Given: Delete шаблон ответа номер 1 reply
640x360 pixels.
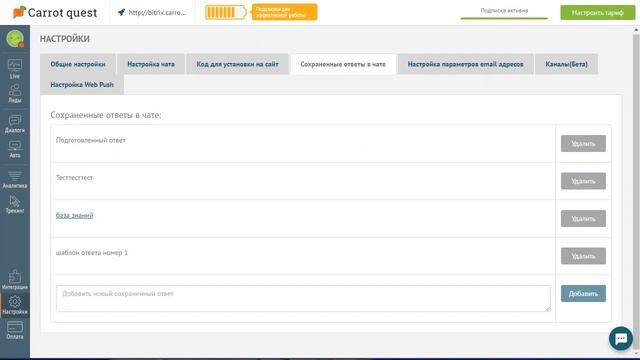Looking at the screenshot, I should click(x=583, y=256).
